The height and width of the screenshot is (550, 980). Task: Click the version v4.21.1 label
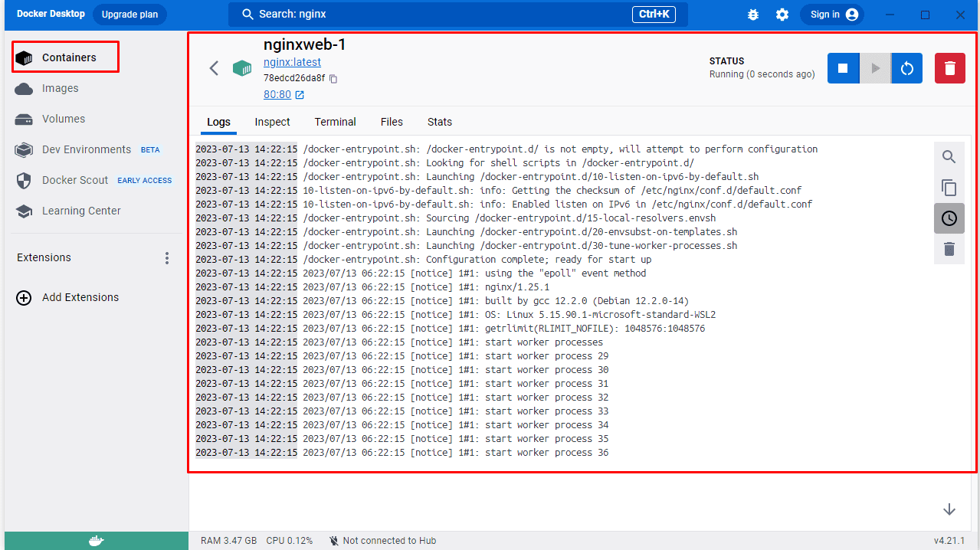[x=949, y=541]
